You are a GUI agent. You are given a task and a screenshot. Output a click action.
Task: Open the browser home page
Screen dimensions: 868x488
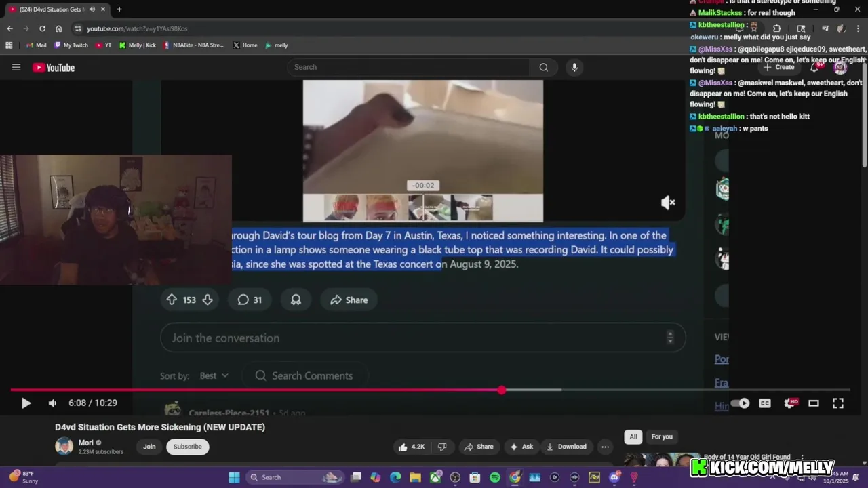tap(58, 28)
